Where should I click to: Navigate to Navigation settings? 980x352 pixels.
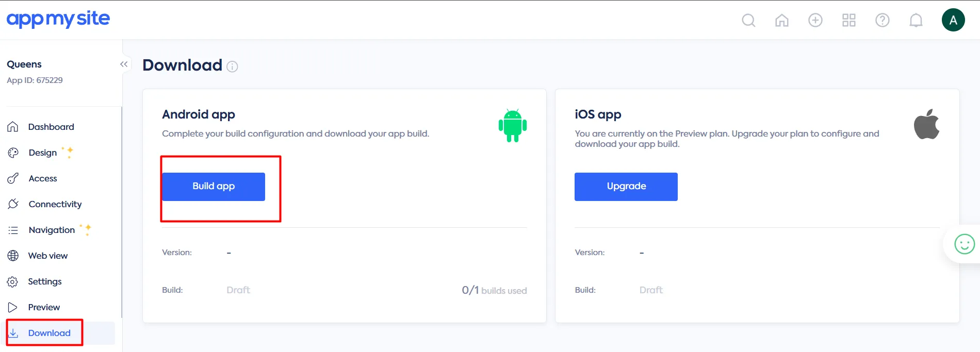(x=52, y=230)
